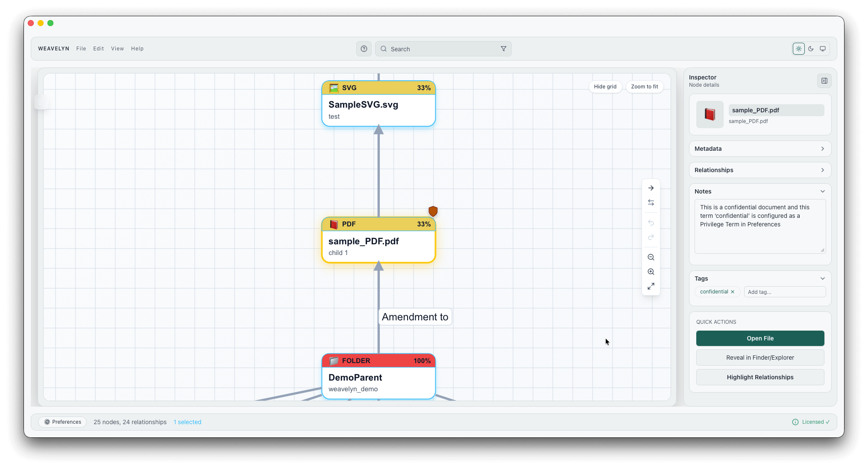Switch to light theme mode
Viewport: 868px width, 469px height.
(x=798, y=49)
